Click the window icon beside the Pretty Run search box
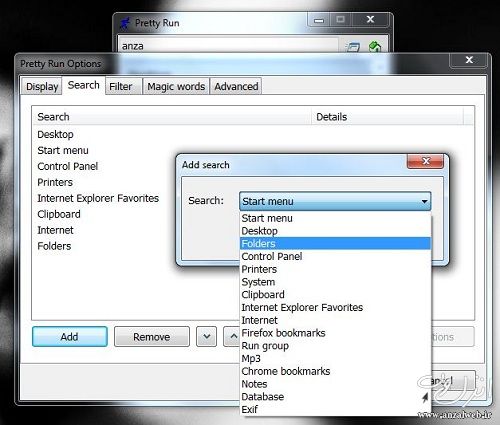 tap(352, 47)
